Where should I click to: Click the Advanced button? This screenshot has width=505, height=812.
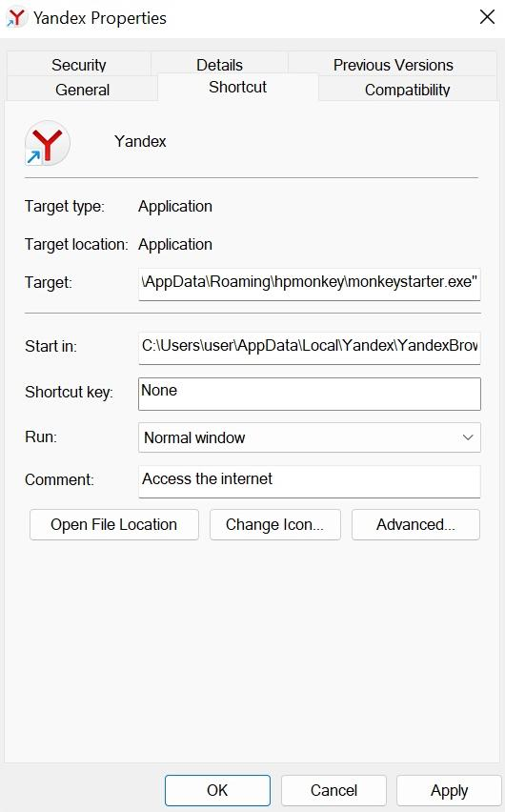pyautogui.click(x=416, y=524)
